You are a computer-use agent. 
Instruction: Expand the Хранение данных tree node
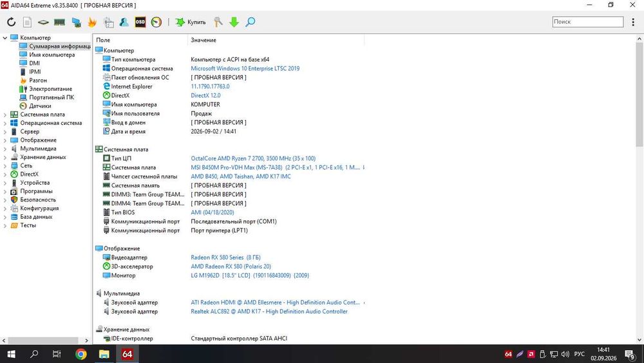pyautogui.click(x=5, y=157)
